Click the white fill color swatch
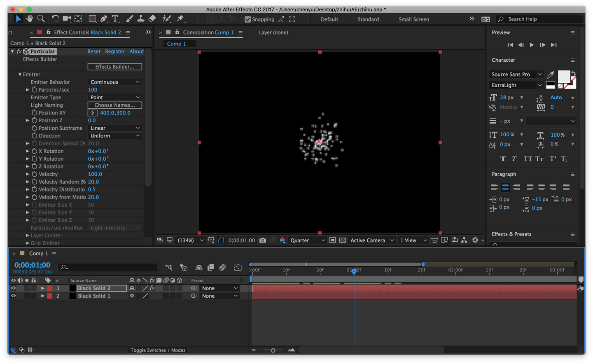Viewport: 593px width, 364px height. pyautogui.click(x=563, y=76)
